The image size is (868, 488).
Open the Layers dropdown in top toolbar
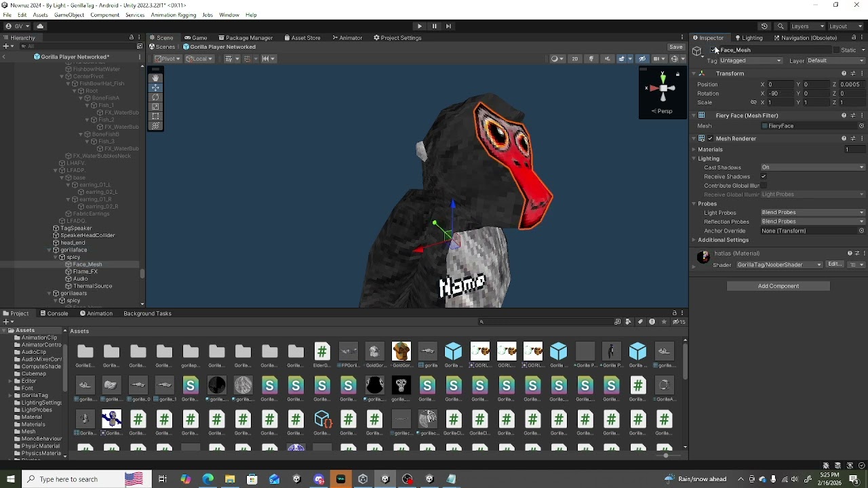click(x=806, y=26)
